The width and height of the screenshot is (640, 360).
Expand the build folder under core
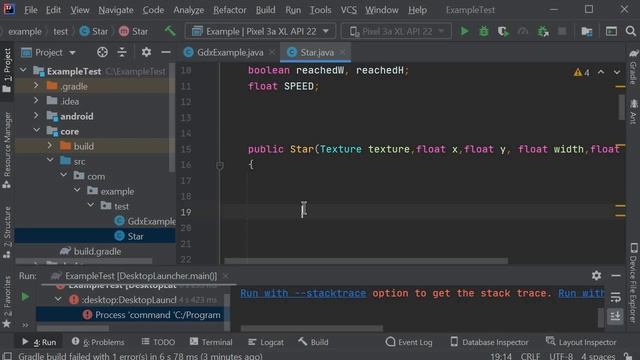tap(49, 146)
